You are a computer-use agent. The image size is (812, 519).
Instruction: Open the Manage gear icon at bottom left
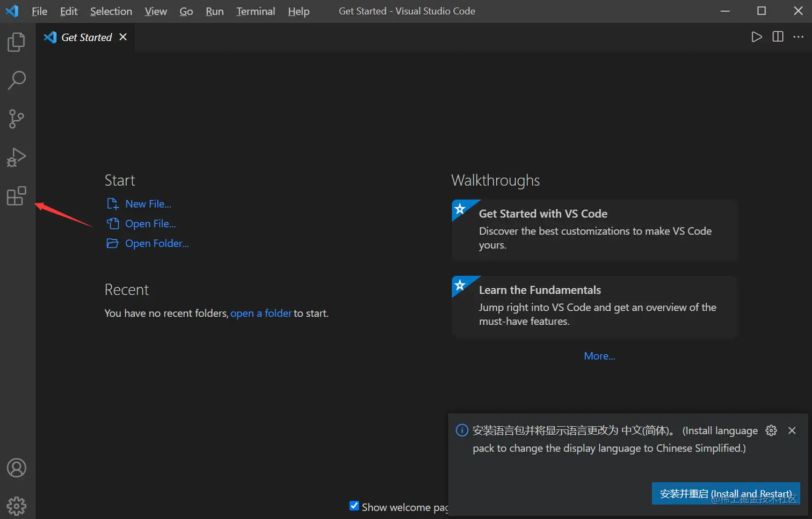tap(17, 506)
